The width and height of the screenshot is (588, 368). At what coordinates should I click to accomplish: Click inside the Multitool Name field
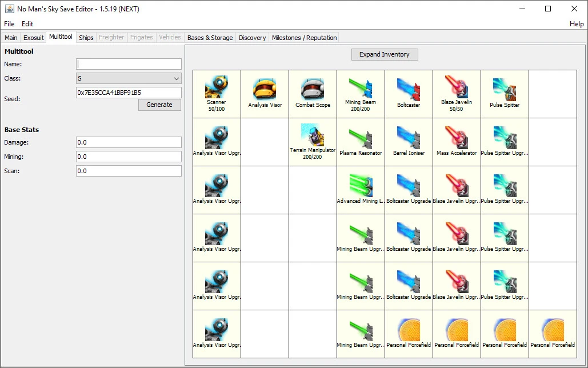click(128, 63)
